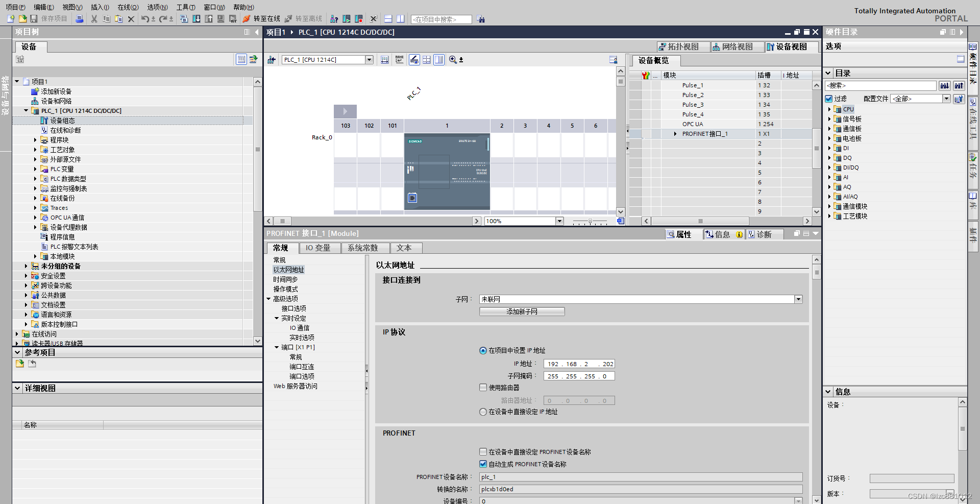Open the hardware catalog profile dropdown
Screen dimensions: 980x504
[x=946, y=99]
